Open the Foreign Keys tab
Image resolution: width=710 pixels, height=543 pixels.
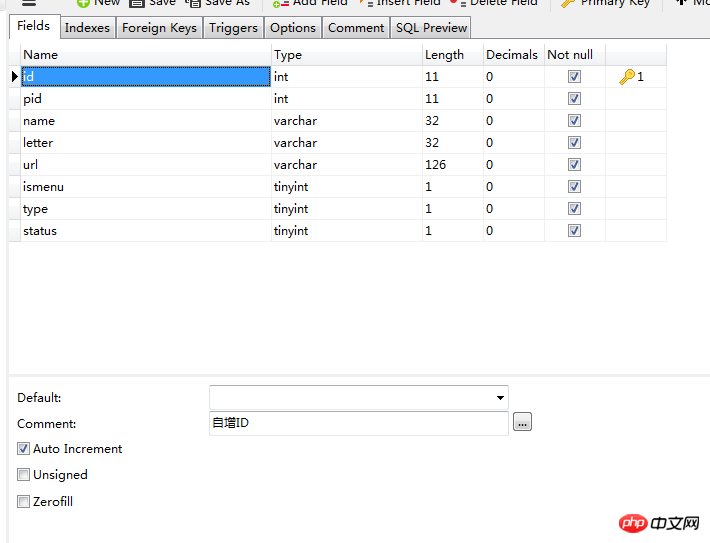159,28
